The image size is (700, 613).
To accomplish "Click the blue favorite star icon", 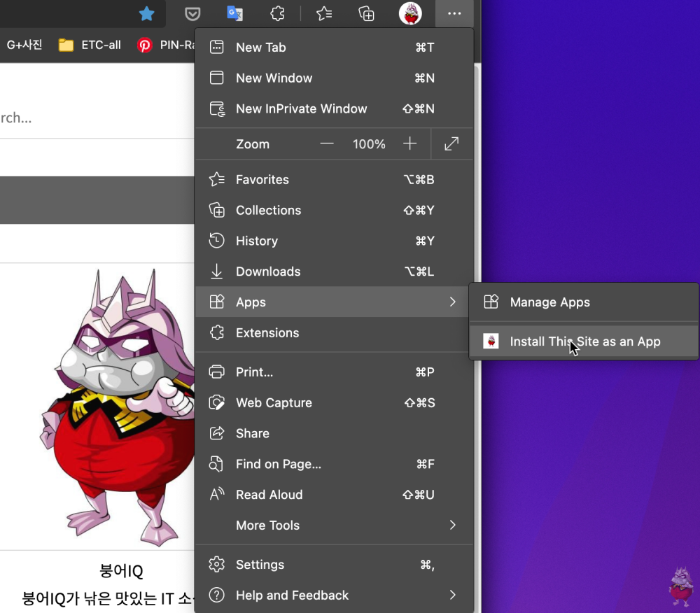I will point(146,14).
